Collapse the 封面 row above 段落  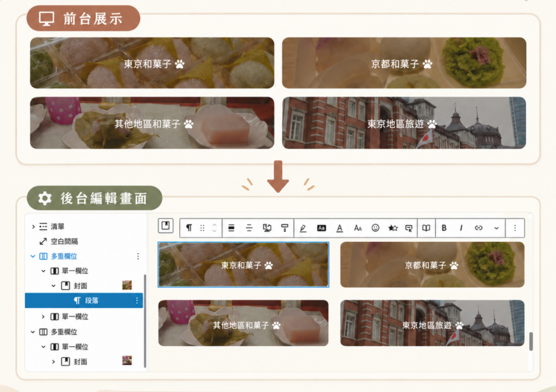(54, 286)
